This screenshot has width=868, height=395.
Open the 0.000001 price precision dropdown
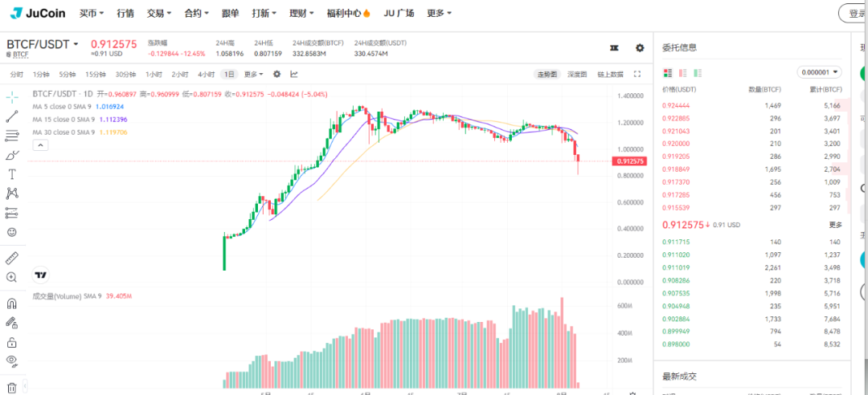coord(819,72)
